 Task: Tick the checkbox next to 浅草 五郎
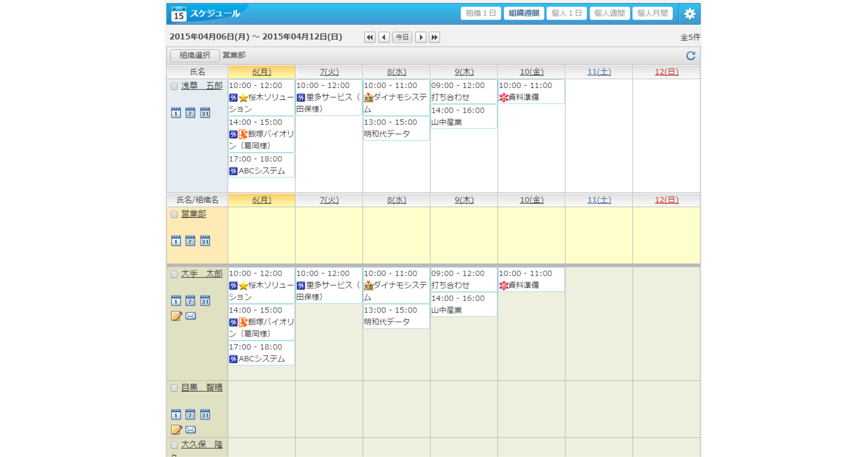(x=174, y=86)
